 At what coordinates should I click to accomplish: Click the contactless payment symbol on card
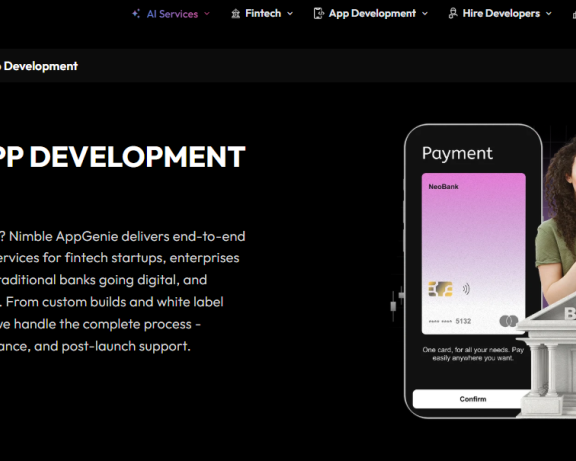(466, 289)
